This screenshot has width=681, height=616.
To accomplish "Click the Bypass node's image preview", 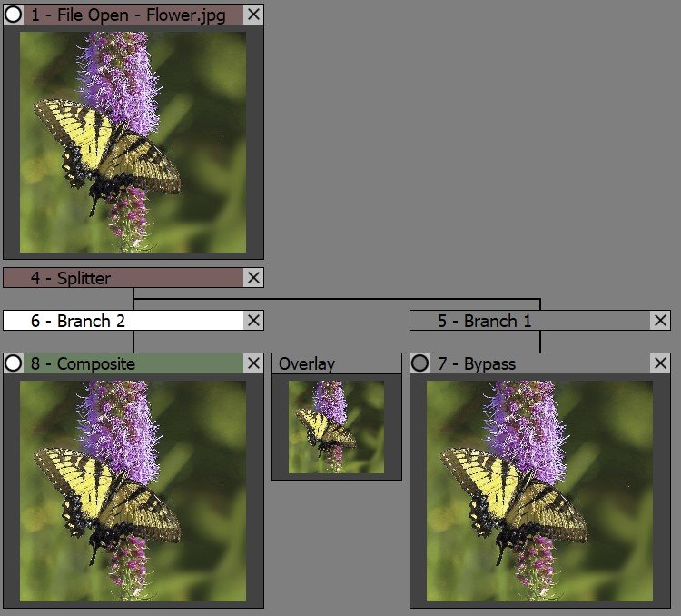I will [540, 491].
